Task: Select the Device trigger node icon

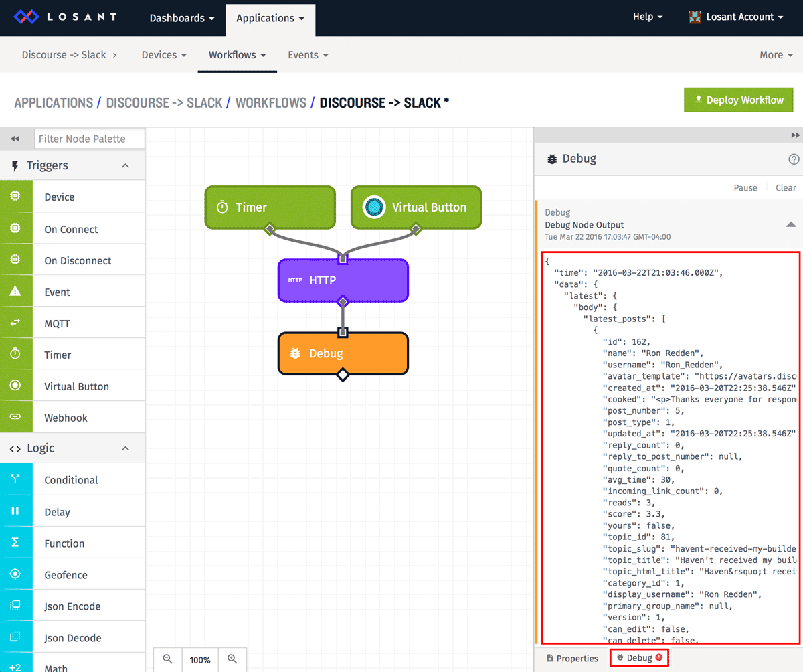Action: (x=16, y=197)
